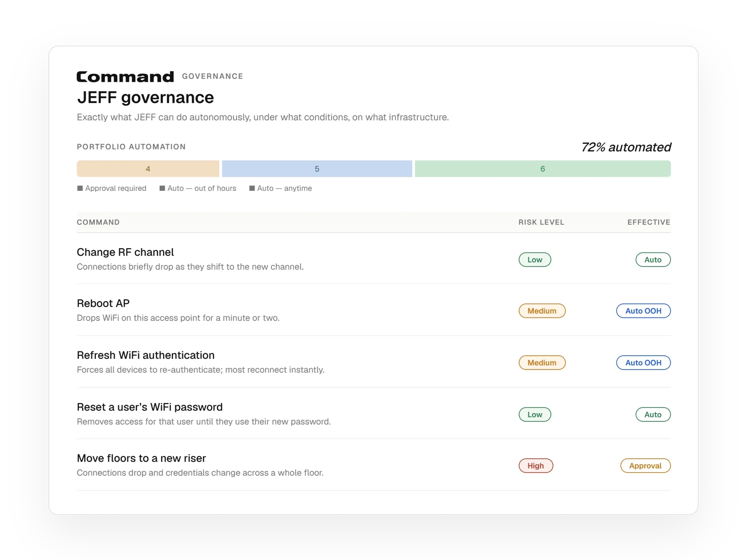Open the Move floors to a new riser command
Screen dimensions: 747x560
pyautogui.click(x=141, y=458)
